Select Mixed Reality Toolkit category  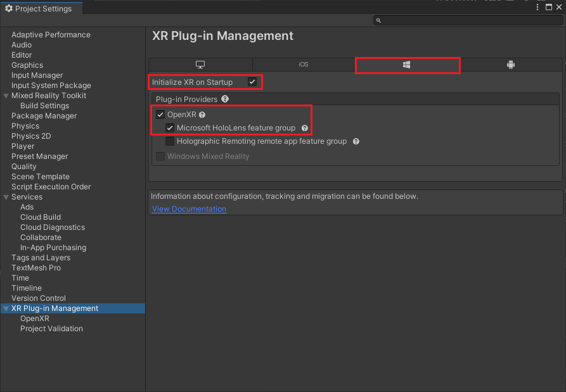pos(49,96)
